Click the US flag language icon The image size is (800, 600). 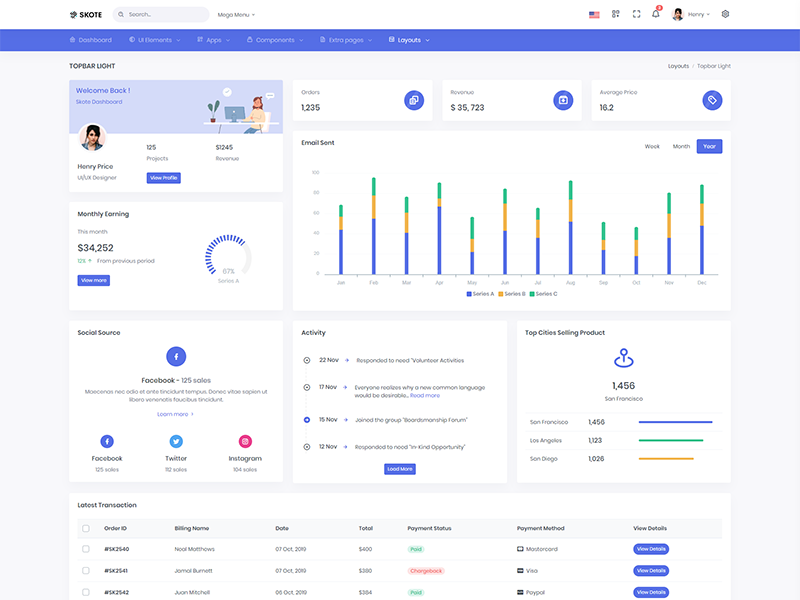click(594, 14)
